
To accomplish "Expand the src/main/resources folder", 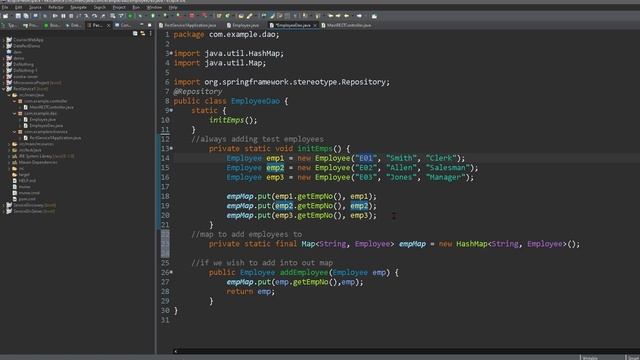I will [x=9, y=144].
